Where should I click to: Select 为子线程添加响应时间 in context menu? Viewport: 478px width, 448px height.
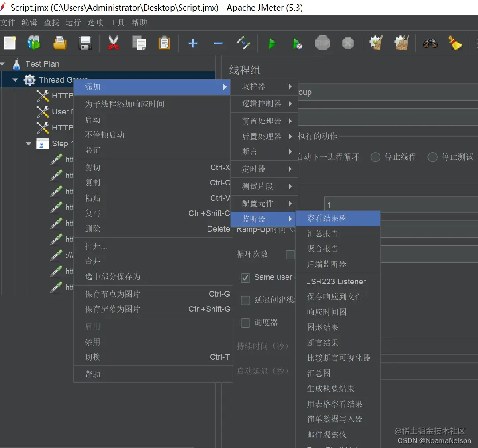[x=152, y=104]
